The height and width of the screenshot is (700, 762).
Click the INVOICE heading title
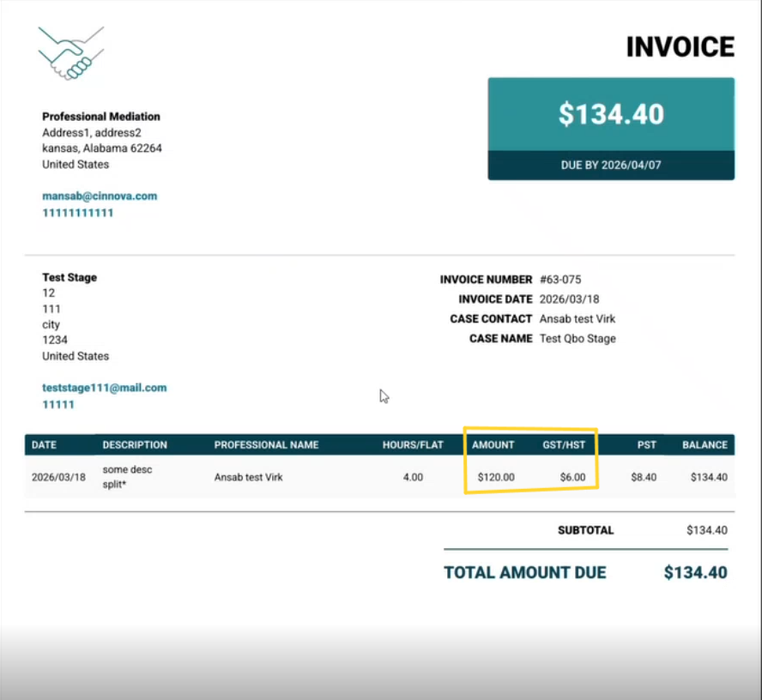(x=680, y=47)
